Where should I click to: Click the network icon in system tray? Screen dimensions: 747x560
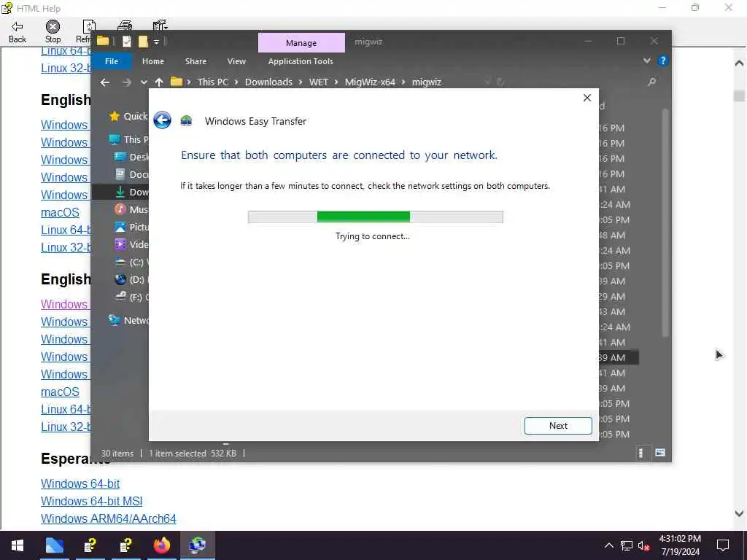tap(626, 545)
